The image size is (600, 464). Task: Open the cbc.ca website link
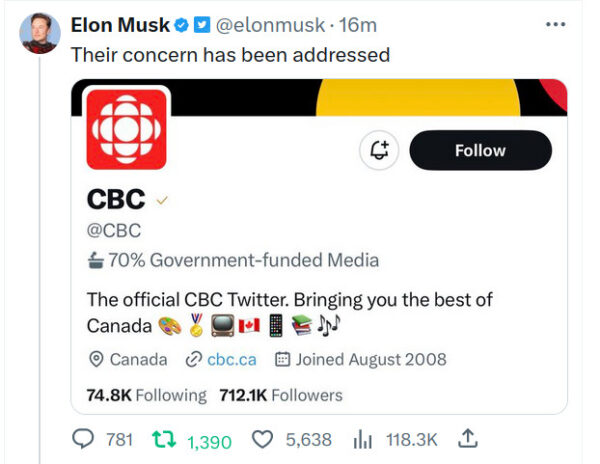pyautogui.click(x=231, y=359)
